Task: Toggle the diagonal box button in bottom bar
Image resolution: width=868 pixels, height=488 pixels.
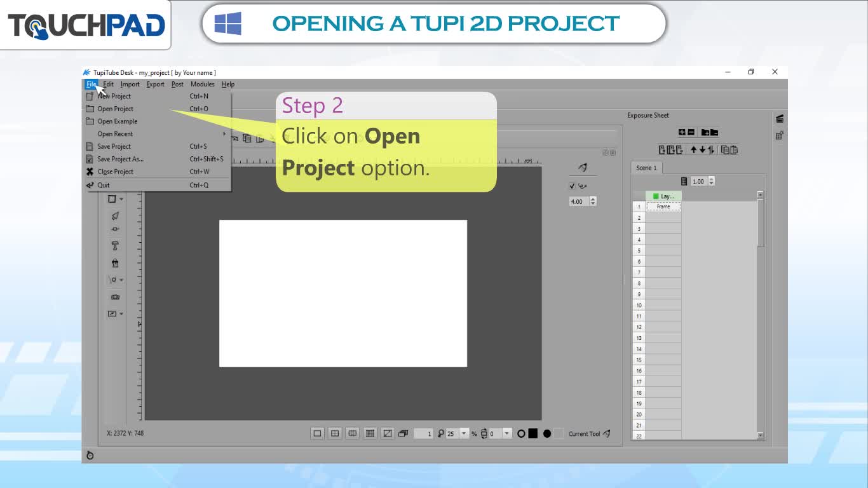Action: [x=388, y=433]
